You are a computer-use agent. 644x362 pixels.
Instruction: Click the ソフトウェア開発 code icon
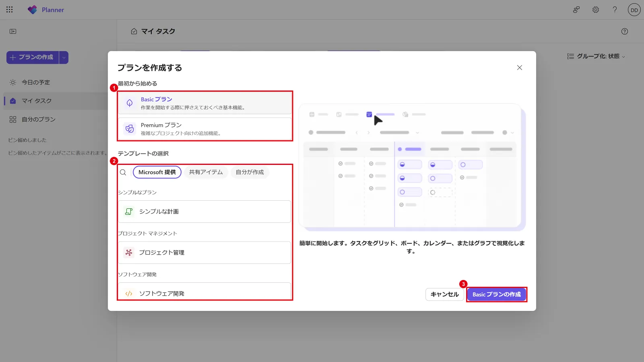(x=129, y=294)
